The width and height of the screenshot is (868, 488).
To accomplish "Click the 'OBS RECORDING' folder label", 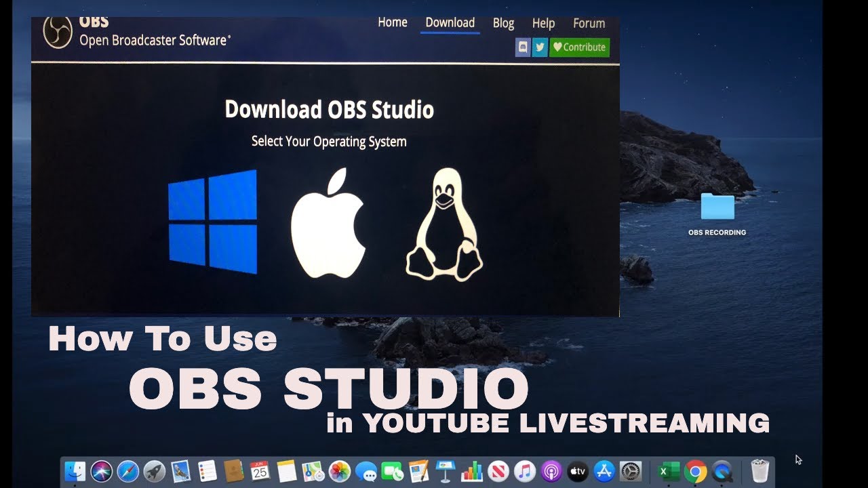I will tap(717, 232).
